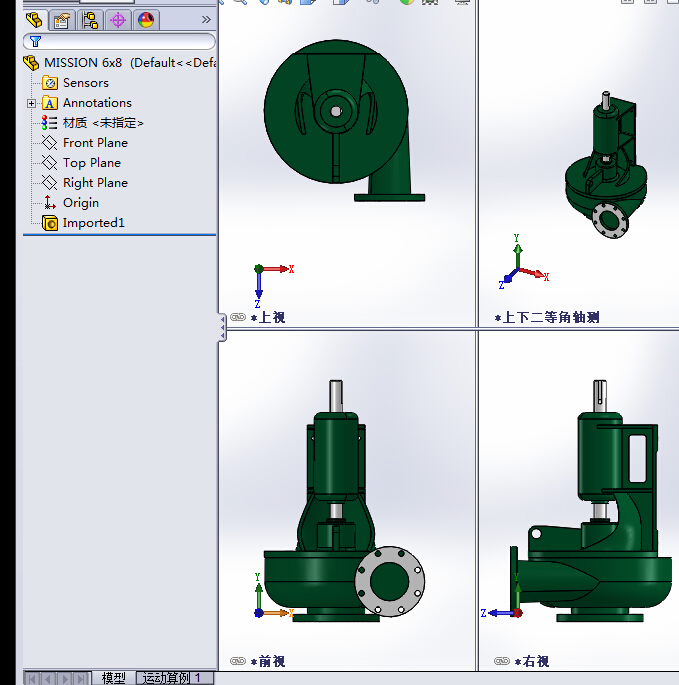Collapse the feature tree panel via the edge handle
The image size is (679, 685).
[222, 327]
